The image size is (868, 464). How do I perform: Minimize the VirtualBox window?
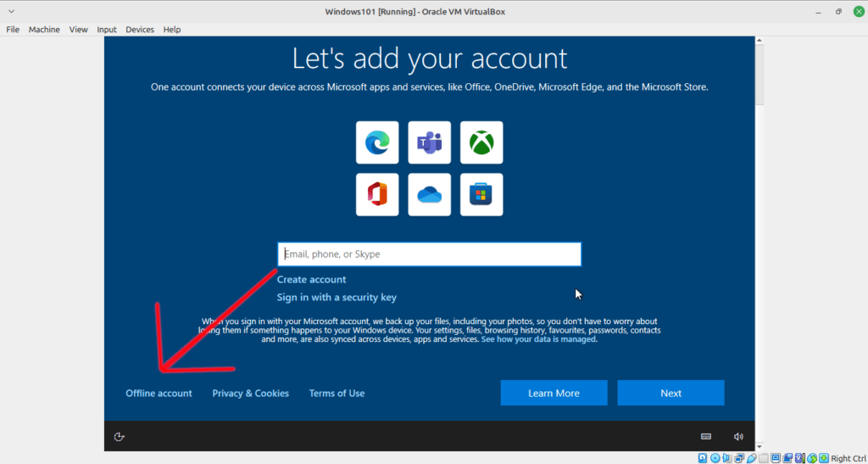tap(818, 12)
